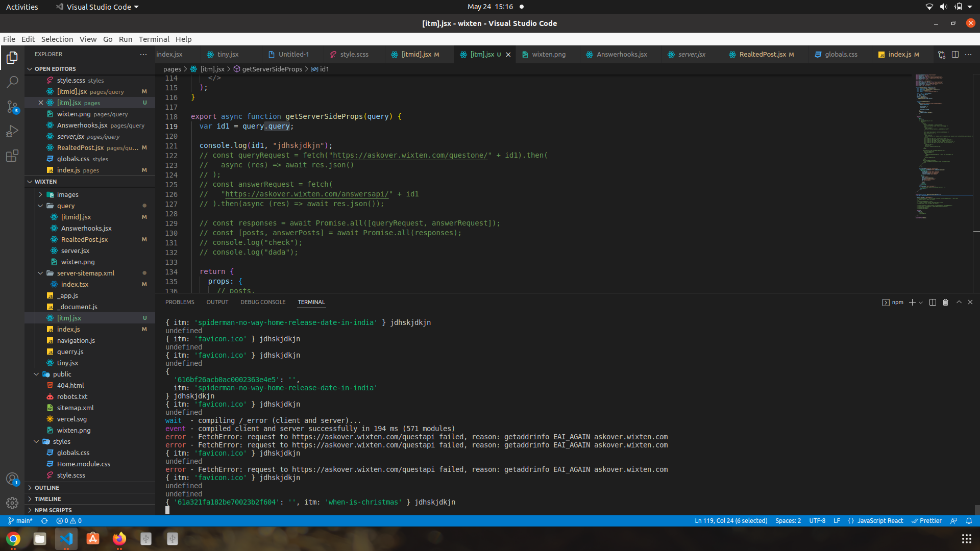The height and width of the screenshot is (551, 980).
Task: Open Files manager from the dock
Action: 40,539
